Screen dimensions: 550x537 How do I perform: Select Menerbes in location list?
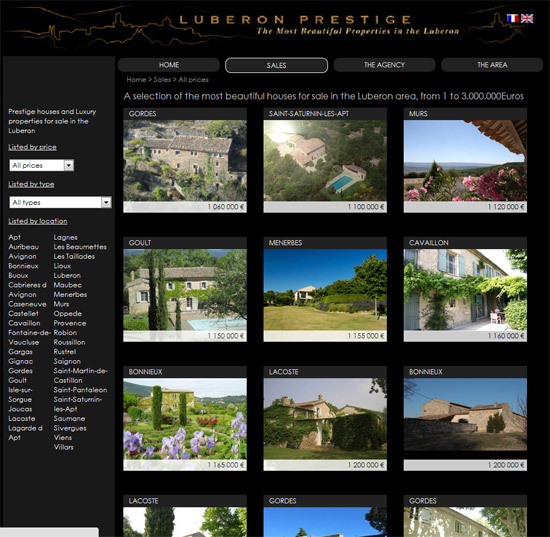[70, 295]
